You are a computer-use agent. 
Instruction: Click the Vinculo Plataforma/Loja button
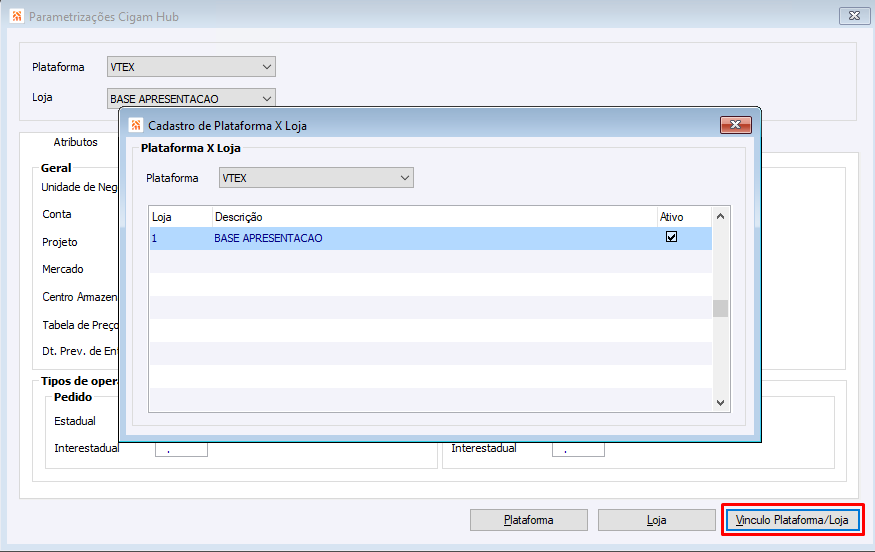pos(792,520)
